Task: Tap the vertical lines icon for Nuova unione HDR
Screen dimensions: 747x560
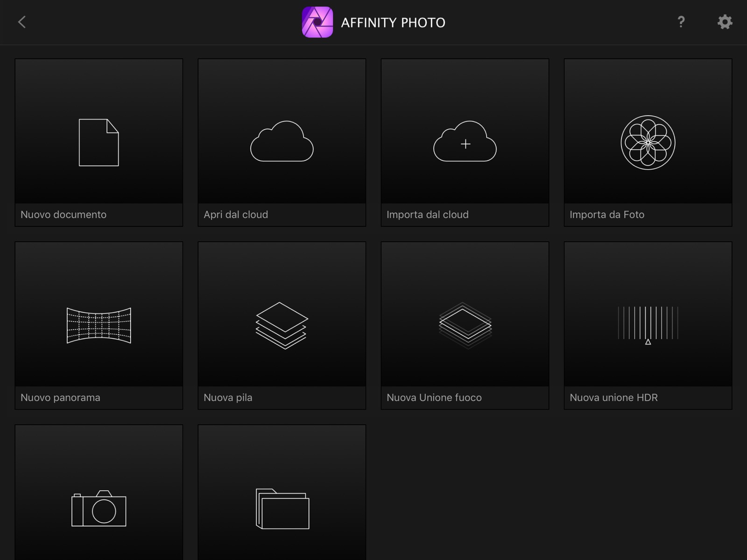Action: (648, 325)
